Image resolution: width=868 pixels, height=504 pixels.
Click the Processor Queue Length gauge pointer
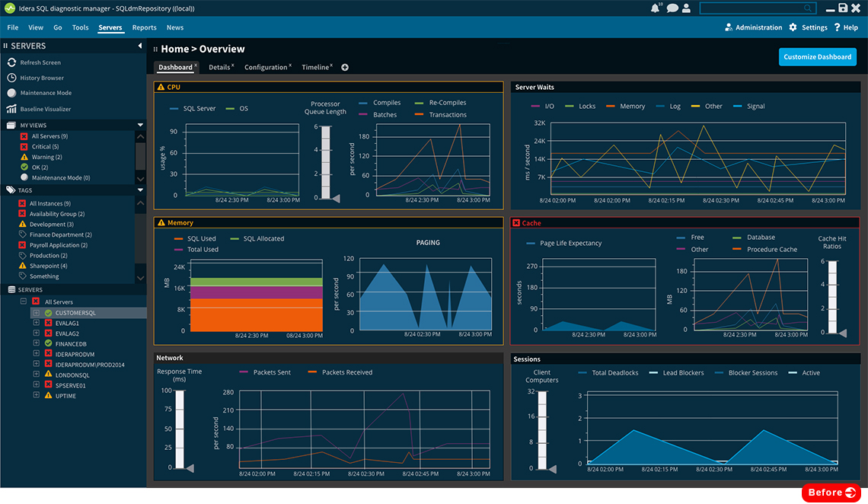(x=334, y=198)
